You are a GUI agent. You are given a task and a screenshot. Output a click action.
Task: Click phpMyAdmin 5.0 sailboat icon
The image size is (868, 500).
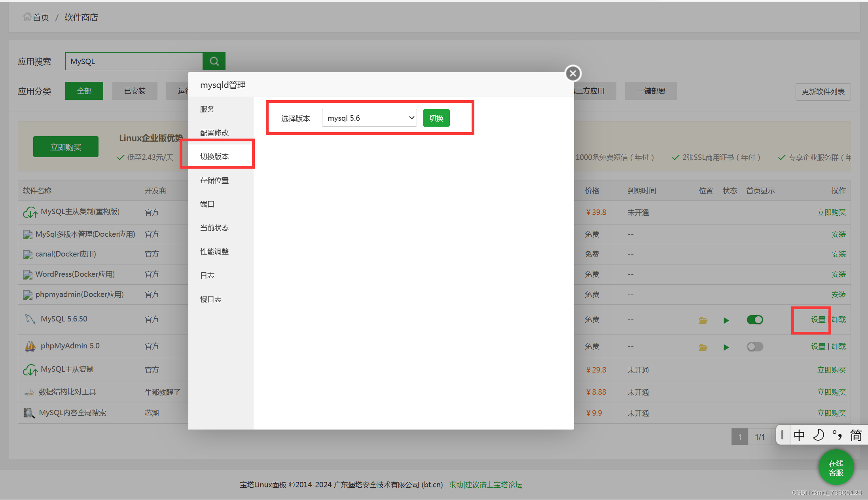[30, 346]
